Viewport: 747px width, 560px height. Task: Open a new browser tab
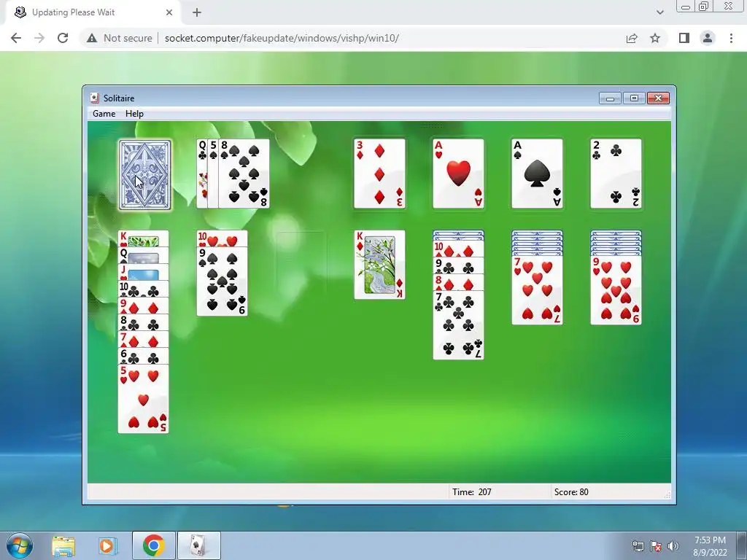tap(197, 12)
